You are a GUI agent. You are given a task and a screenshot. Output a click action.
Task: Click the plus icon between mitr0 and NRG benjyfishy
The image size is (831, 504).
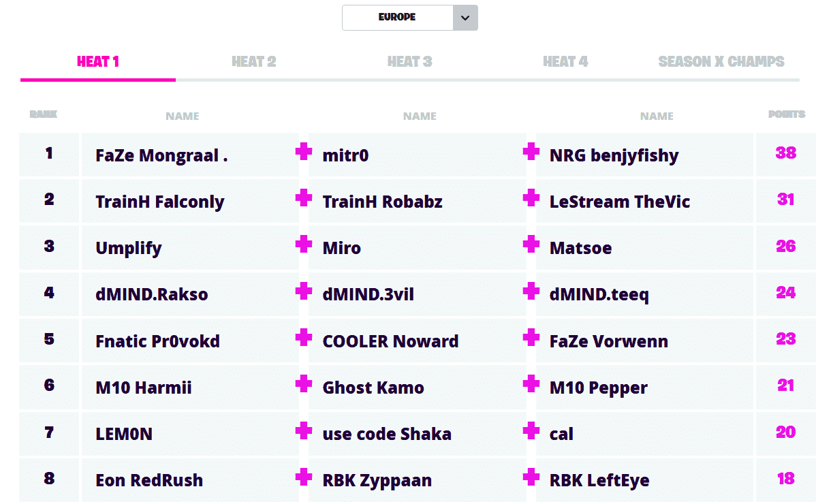(x=531, y=152)
